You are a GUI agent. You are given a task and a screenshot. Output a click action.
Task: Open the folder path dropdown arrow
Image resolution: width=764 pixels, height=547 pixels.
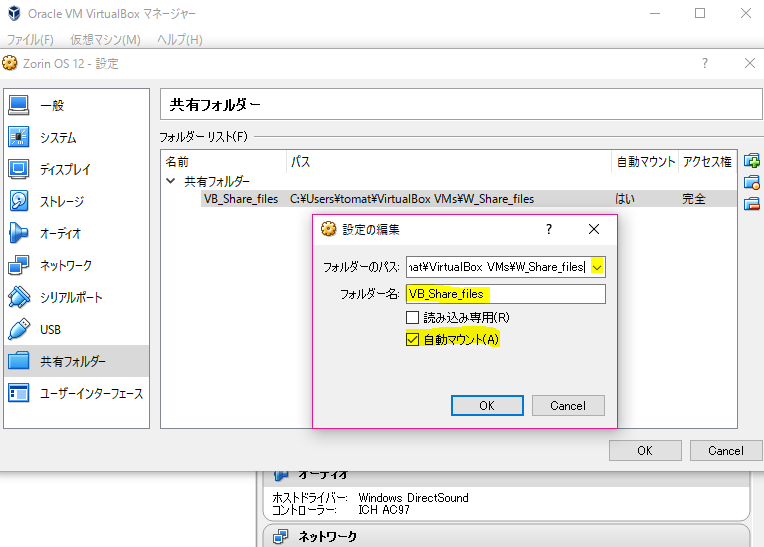(x=597, y=267)
